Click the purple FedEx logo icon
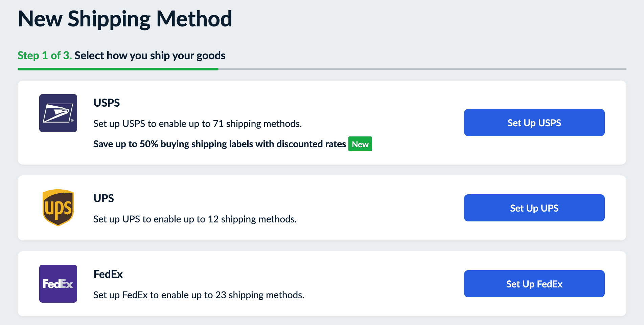Viewport: 644px width, 325px height. click(x=58, y=284)
